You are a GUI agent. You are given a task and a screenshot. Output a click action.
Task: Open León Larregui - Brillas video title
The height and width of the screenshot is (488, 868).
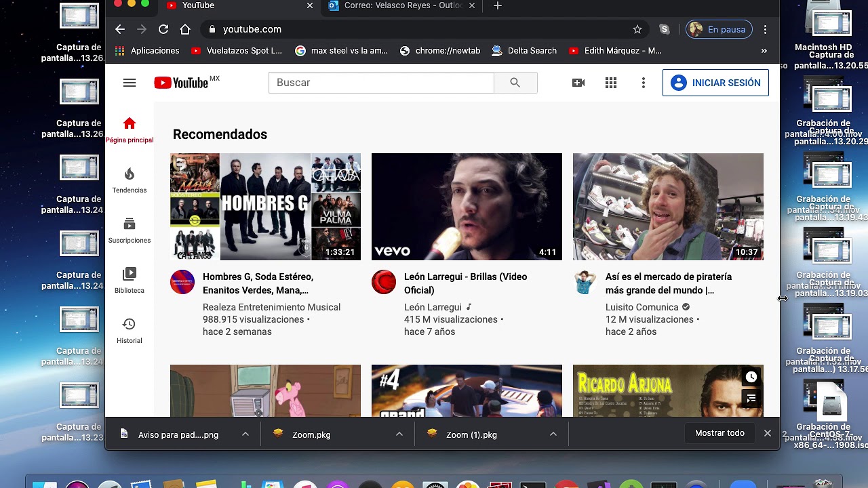(x=465, y=283)
